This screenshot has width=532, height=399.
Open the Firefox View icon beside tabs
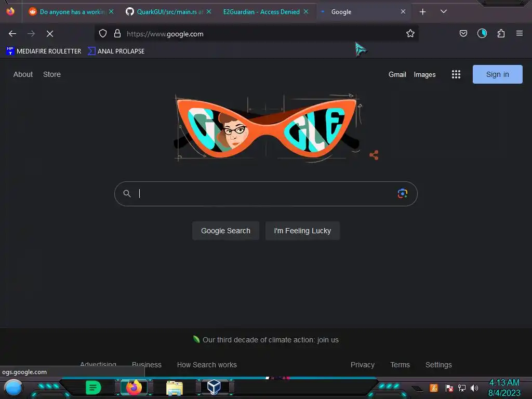click(10, 11)
